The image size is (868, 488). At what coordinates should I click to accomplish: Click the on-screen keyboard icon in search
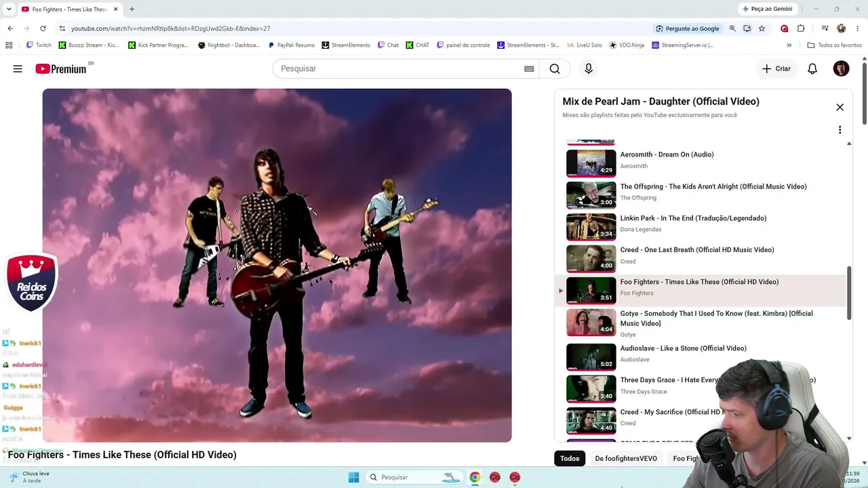529,68
